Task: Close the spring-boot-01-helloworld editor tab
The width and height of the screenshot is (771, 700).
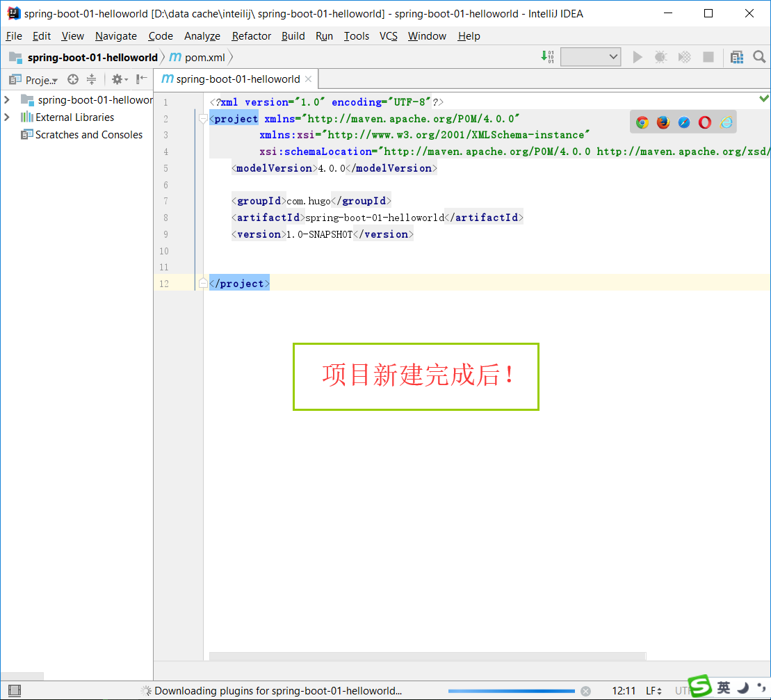Action: click(309, 79)
